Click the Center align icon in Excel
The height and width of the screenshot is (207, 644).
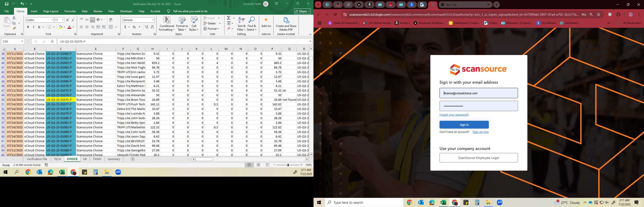click(87, 27)
